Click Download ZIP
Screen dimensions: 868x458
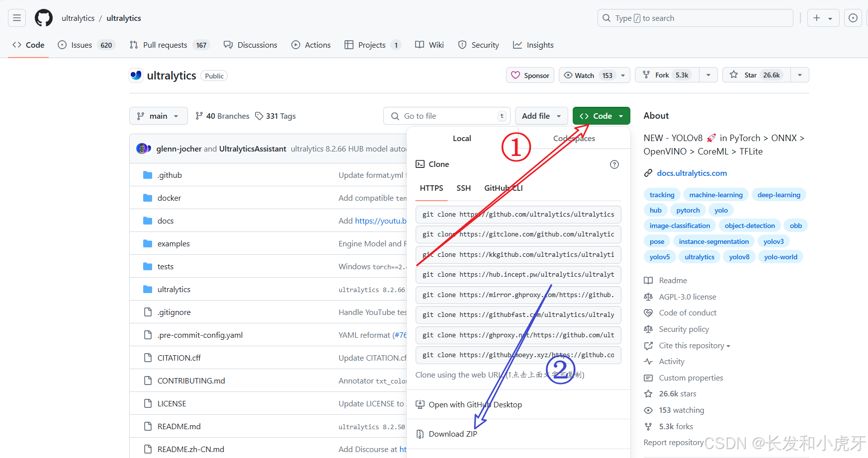click(446, 434)
